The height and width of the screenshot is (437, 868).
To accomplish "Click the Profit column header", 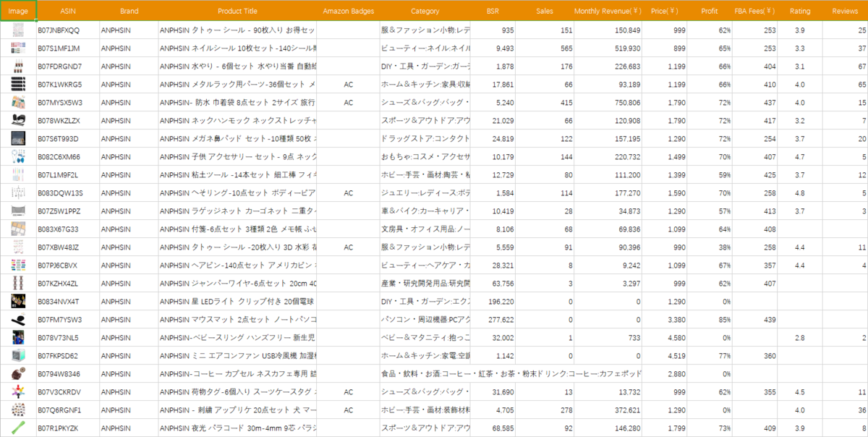I will tap(710, 11).
